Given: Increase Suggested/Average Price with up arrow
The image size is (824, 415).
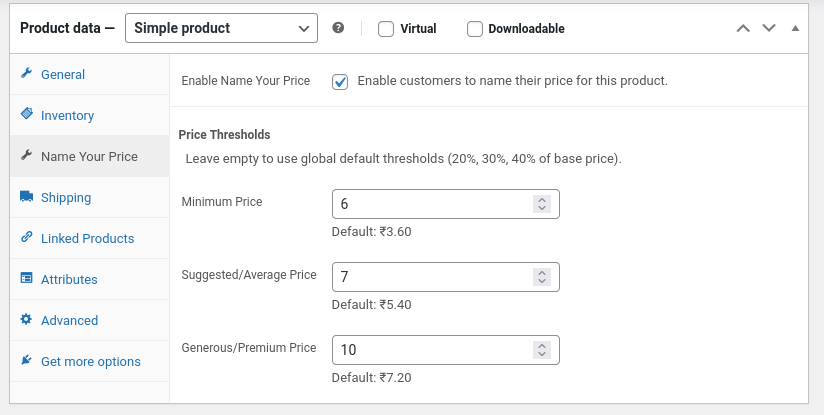Looking at the screenshot, I should 542,273.
